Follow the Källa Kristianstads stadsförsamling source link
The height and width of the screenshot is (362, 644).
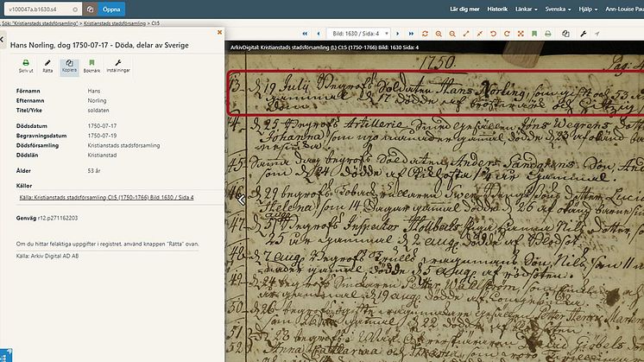105,198
